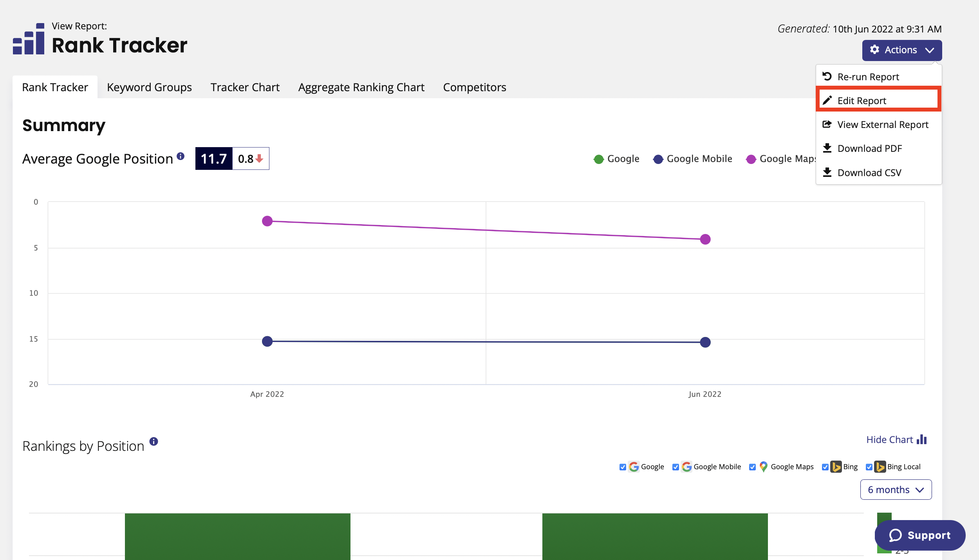Click Google Maps data point for Jun 2022
979x560 pixels.
coord(705,239)
